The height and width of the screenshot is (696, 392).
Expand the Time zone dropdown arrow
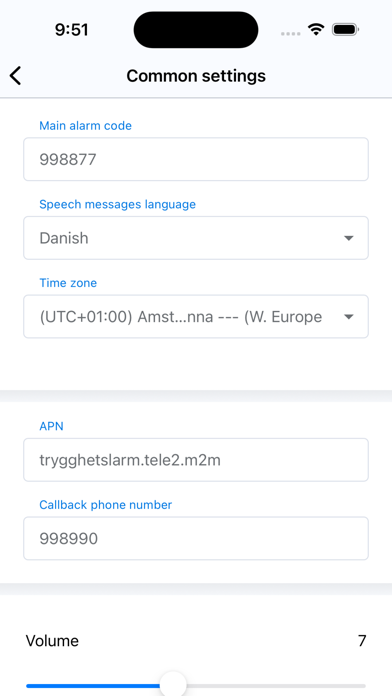pyautogui.click(x=348, y=317)
